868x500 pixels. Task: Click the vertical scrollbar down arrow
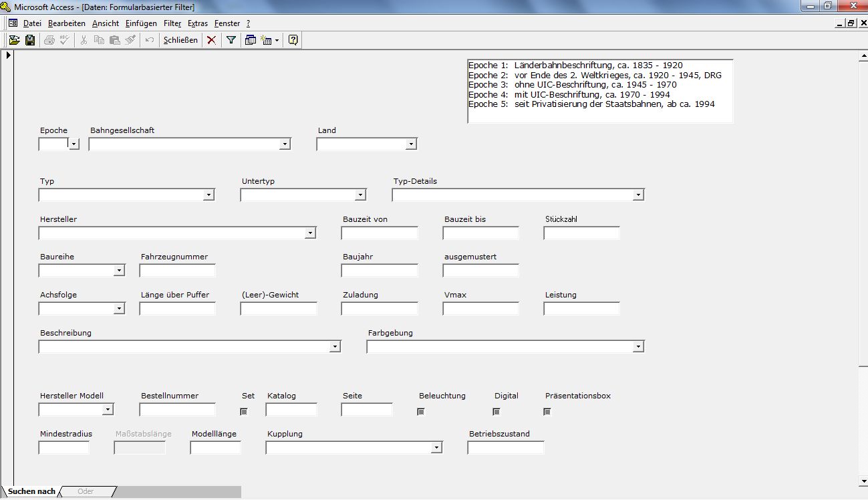pyautogui.click(x=863, y=481)
